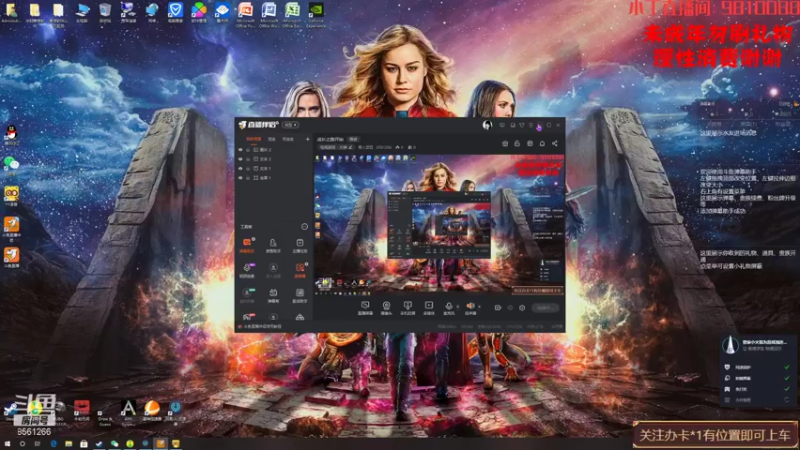Open orange tool at right of second toolbox row
The width and height of the screenshot is (800, 450).
[x=299, y=269]
